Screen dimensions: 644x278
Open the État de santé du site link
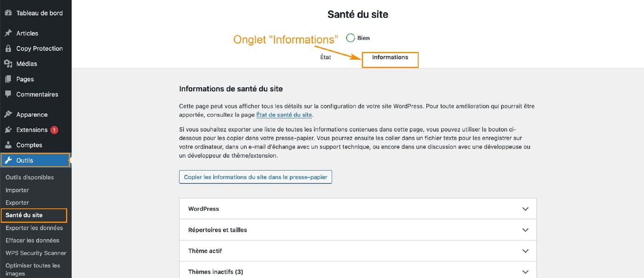pos(284,114)
